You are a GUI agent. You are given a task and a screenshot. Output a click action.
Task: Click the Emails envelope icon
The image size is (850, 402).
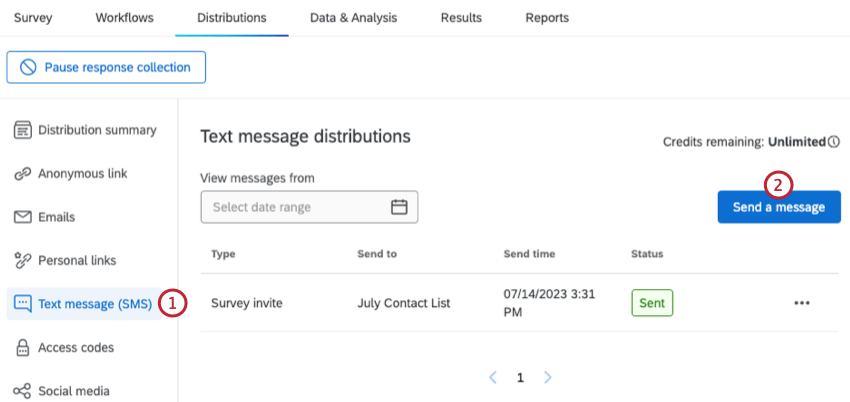22,217
